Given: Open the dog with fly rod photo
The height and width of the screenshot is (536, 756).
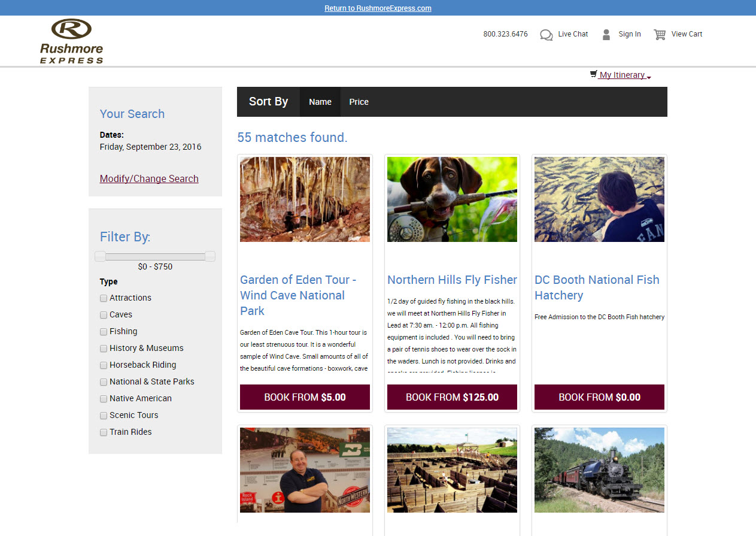Looking at the screenshot, I should 452,199.
